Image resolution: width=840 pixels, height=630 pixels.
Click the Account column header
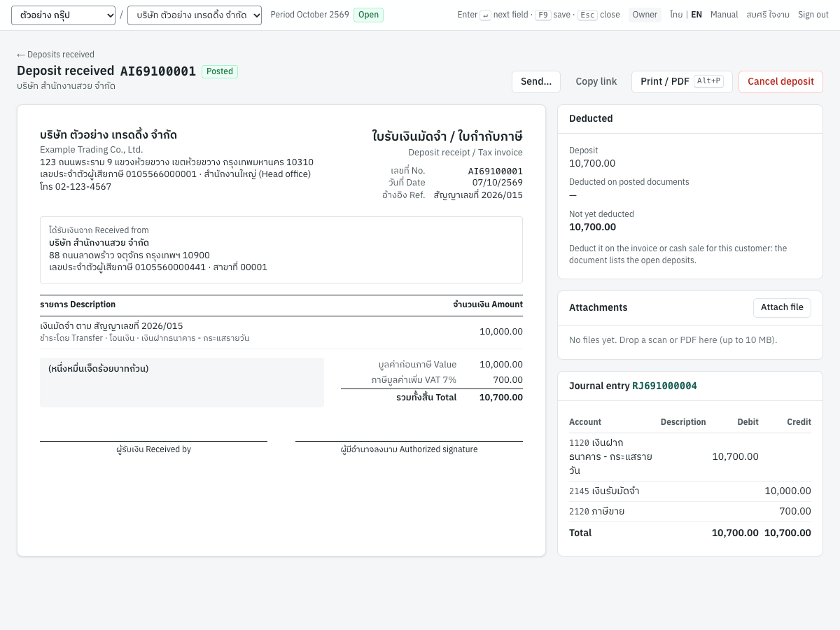pyautogui.click(x=585, y=422)
